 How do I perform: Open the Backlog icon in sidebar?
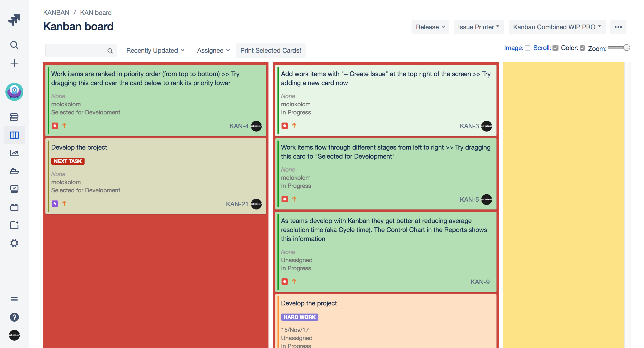coord(14,117)
